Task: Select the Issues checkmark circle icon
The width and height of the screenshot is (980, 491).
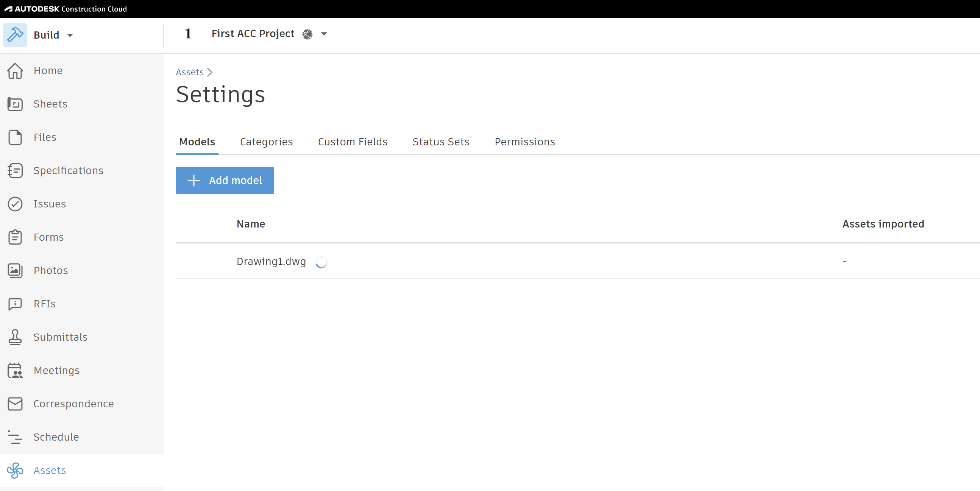Action: click(15, 204)
